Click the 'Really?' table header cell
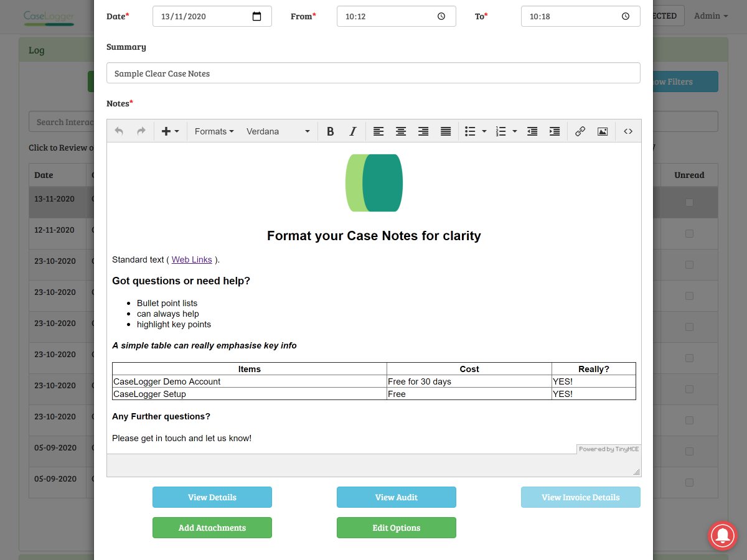The width and height of the screenshot is (747, 560). point(594,369)
